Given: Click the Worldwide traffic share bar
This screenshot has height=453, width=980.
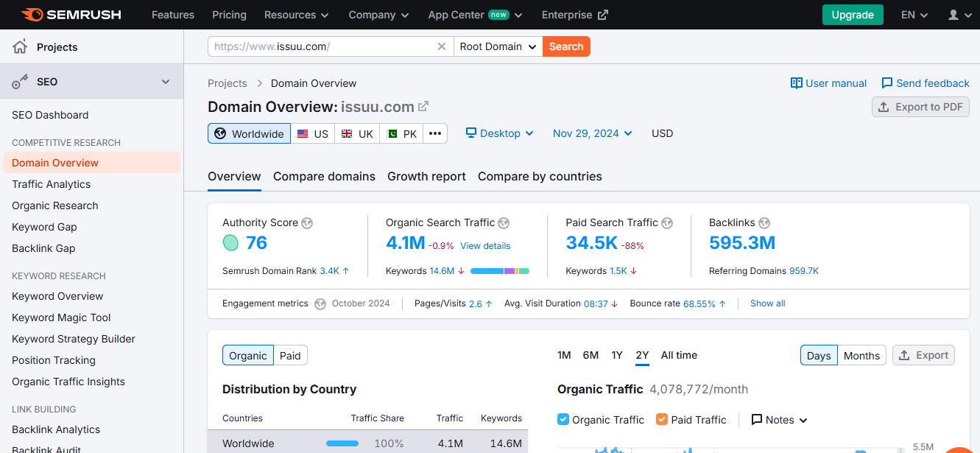Looking at the screenshot, I should 342,443.
